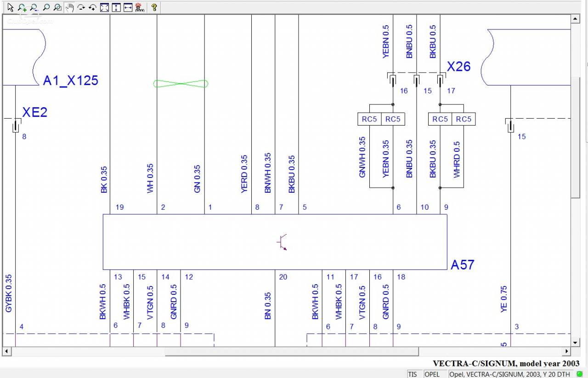Select the zoom in magnifier tool
Viewport: 588px width, 378px height.
tap(22, 7)
